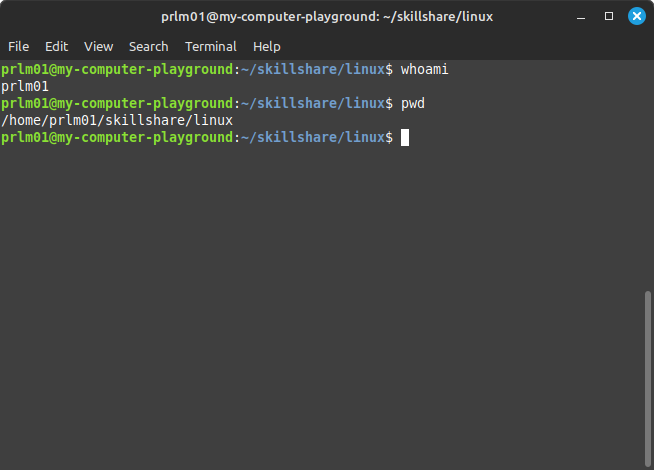Maximize the terminal window
654x470 pixels.
click(609, 16)
